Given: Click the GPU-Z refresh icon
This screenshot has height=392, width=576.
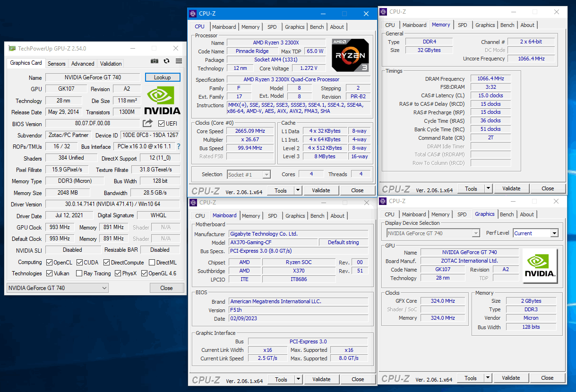Looking at the screenshot, I should pos(166,61).
